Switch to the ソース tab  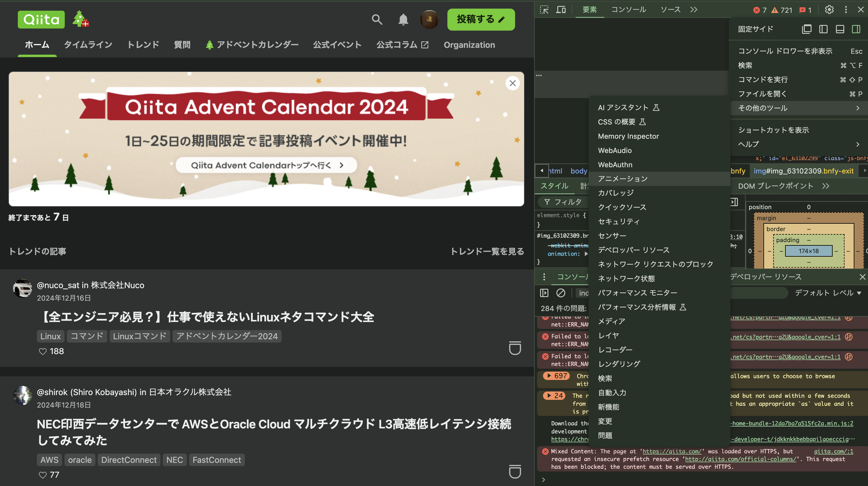[670, 10]
